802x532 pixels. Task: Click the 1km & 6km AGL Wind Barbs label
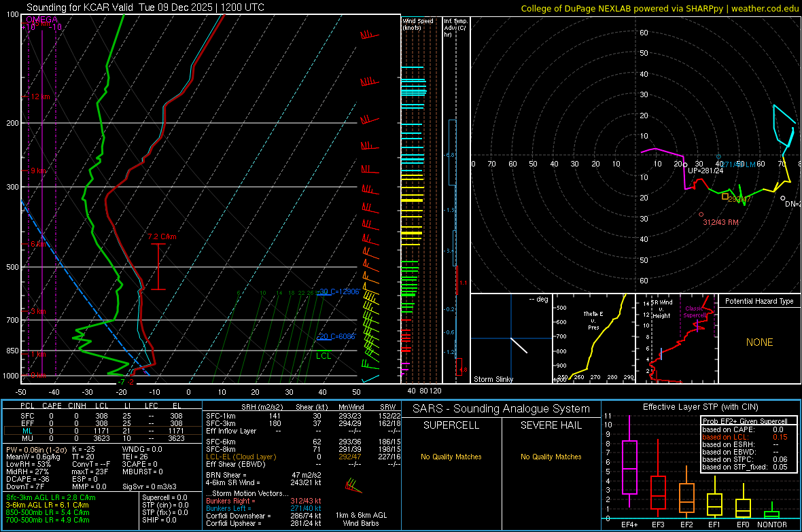click(361, 519)
